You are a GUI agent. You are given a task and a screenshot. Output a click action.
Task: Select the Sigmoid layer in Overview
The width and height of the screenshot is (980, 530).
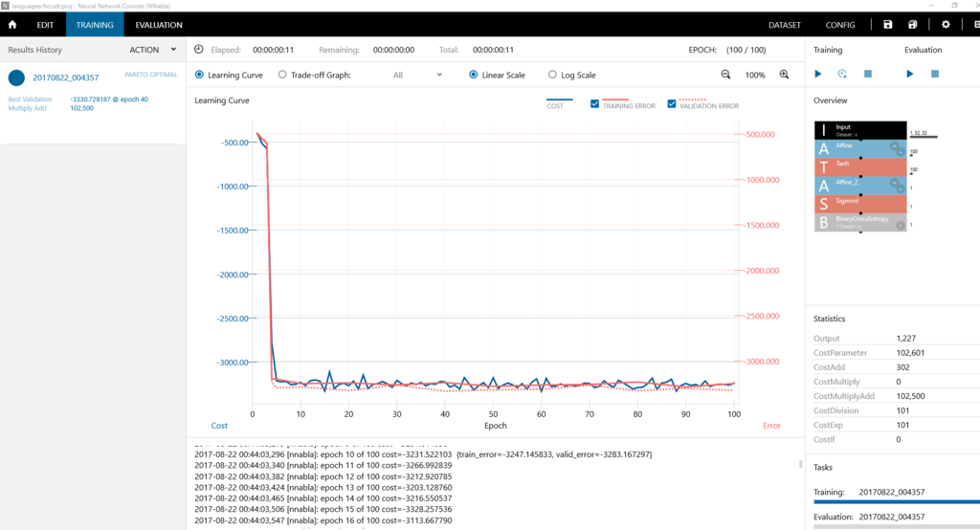(860, 204)
